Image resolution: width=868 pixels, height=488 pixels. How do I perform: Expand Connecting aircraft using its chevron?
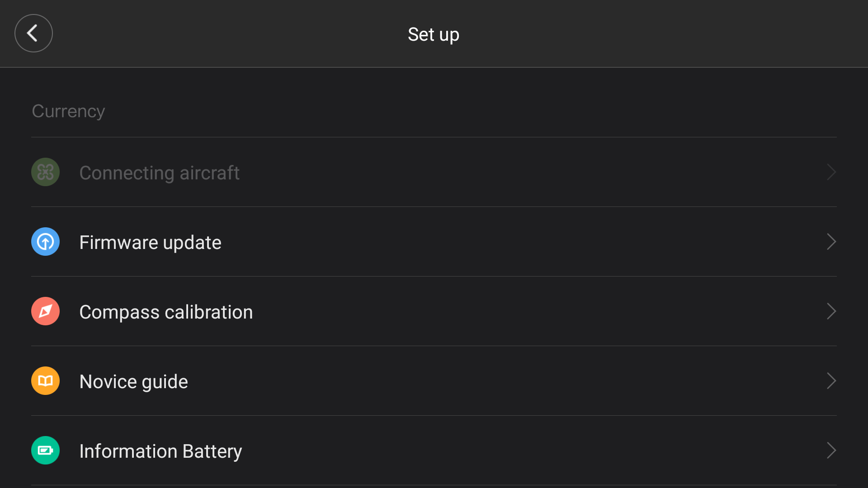831,172
